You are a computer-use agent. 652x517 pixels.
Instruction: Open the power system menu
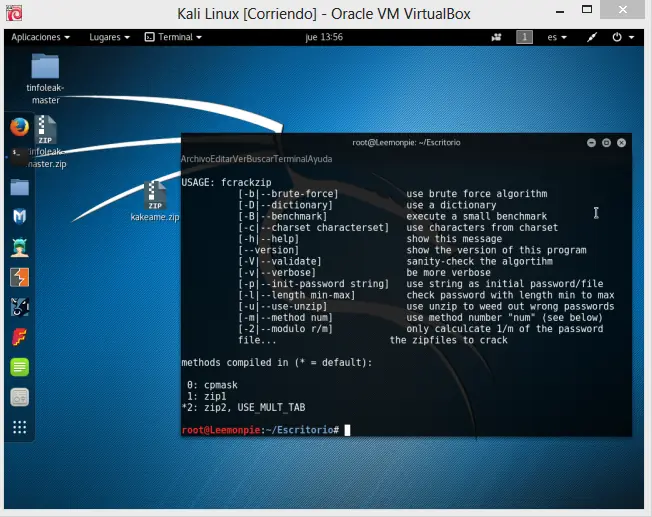coord(623,37)
